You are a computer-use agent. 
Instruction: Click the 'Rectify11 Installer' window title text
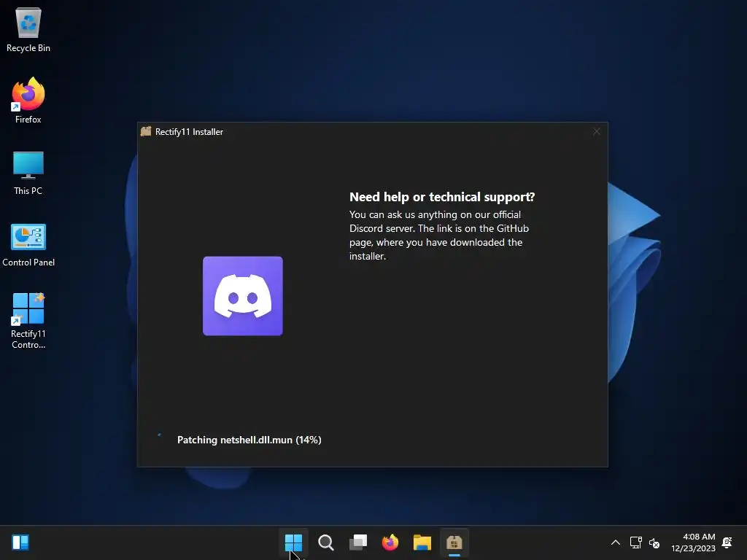pyautogui.click(x=189, y=132)
